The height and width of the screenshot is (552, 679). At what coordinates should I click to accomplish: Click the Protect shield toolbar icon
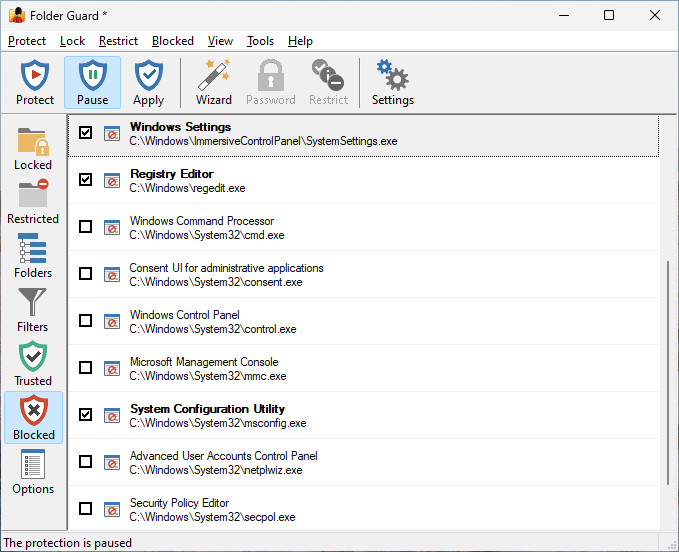click(x=35, y=75)
